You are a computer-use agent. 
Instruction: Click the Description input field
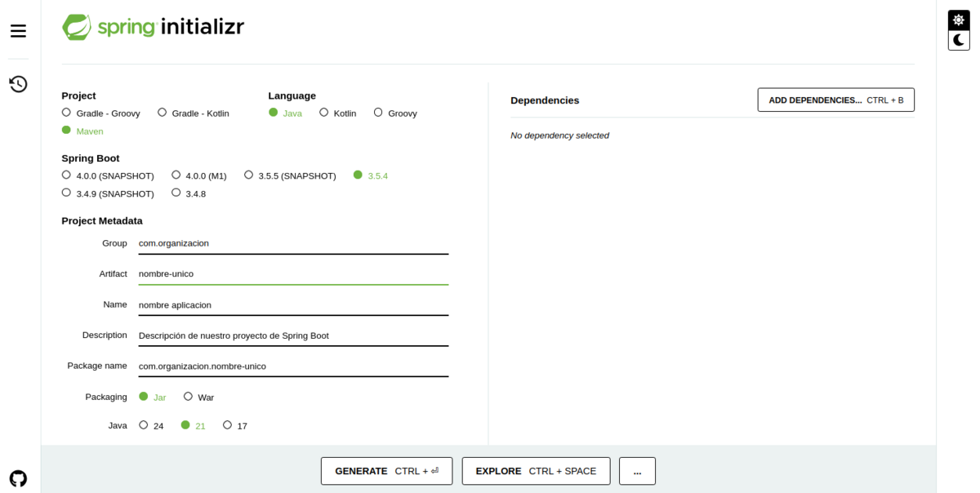(x=293, y=335)
